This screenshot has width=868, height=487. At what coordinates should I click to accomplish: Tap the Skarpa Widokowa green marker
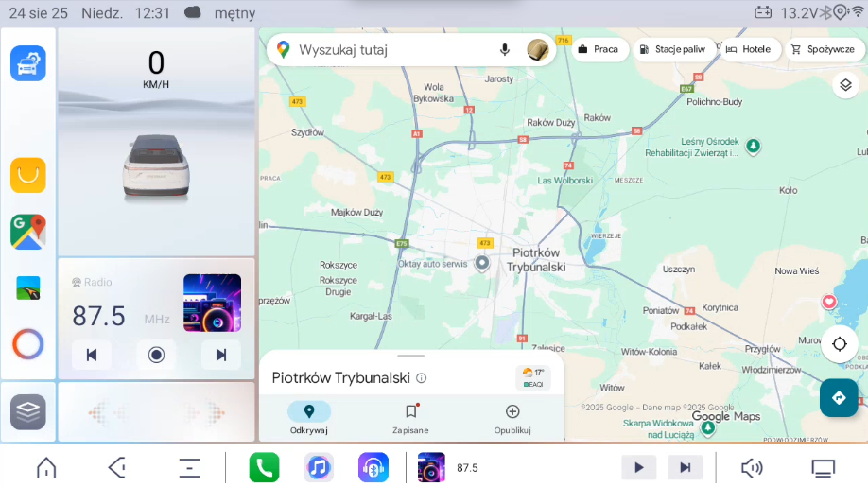(x=708, y=427)
